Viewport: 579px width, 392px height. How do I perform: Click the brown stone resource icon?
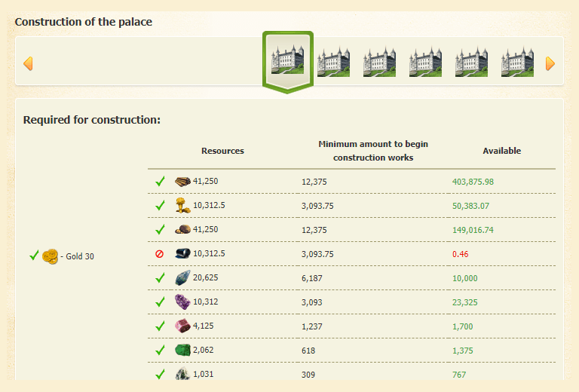point(182,230)
